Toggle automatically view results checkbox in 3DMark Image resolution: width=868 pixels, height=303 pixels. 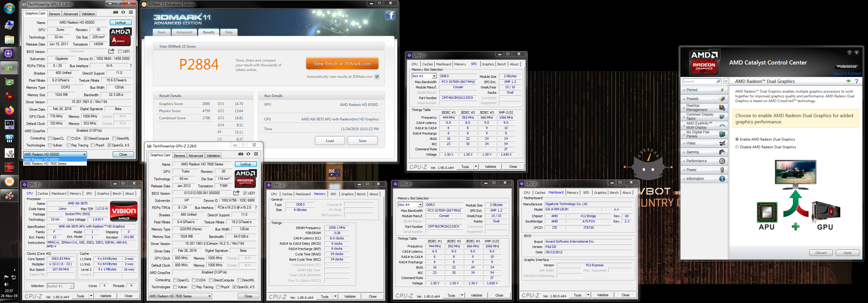click(377, 77)
